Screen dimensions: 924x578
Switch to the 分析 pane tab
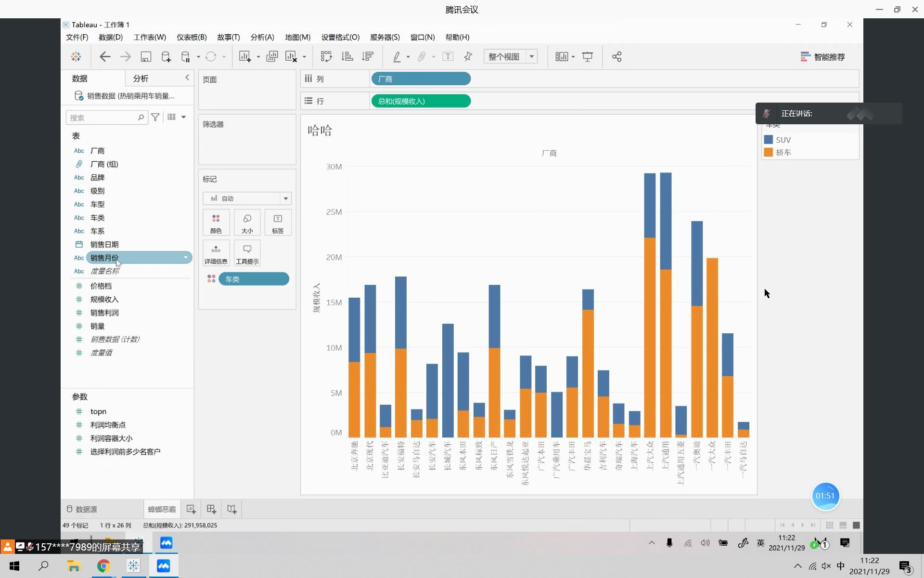coord(141,79)
